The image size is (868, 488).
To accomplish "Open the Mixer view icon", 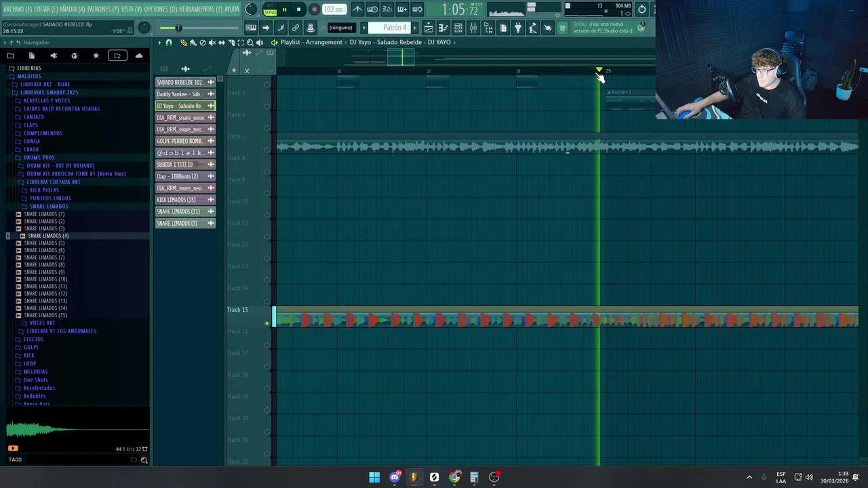I will tap(473, 28).
